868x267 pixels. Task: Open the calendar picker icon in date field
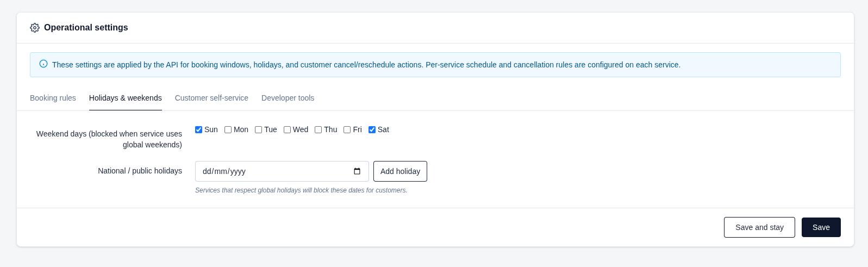[x=357, y=171]
